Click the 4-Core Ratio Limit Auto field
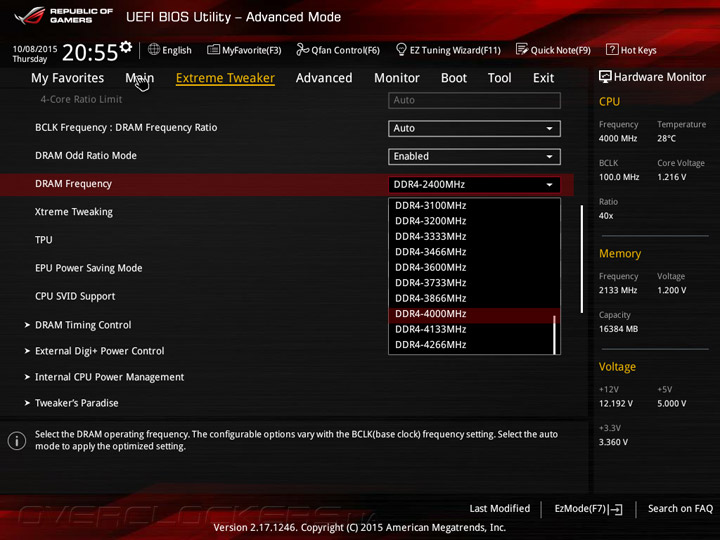 pyautogui.click(x=474, y=101)
